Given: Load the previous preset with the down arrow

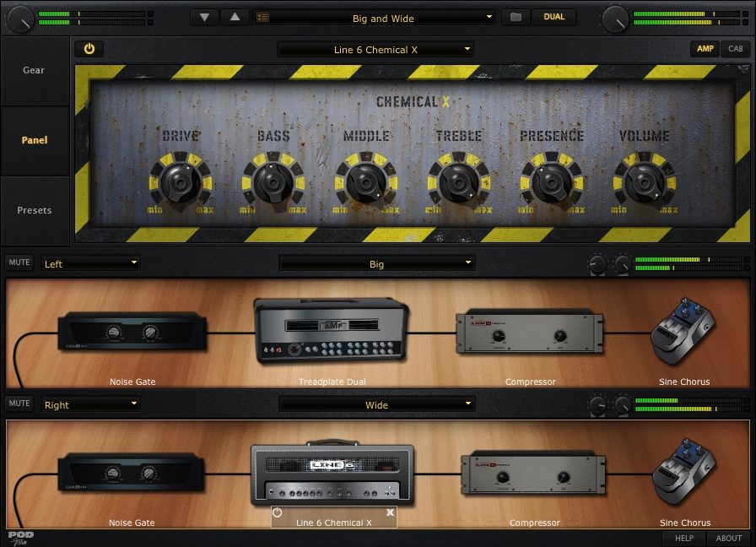Looking at the screenshot, I should (204, 18).
